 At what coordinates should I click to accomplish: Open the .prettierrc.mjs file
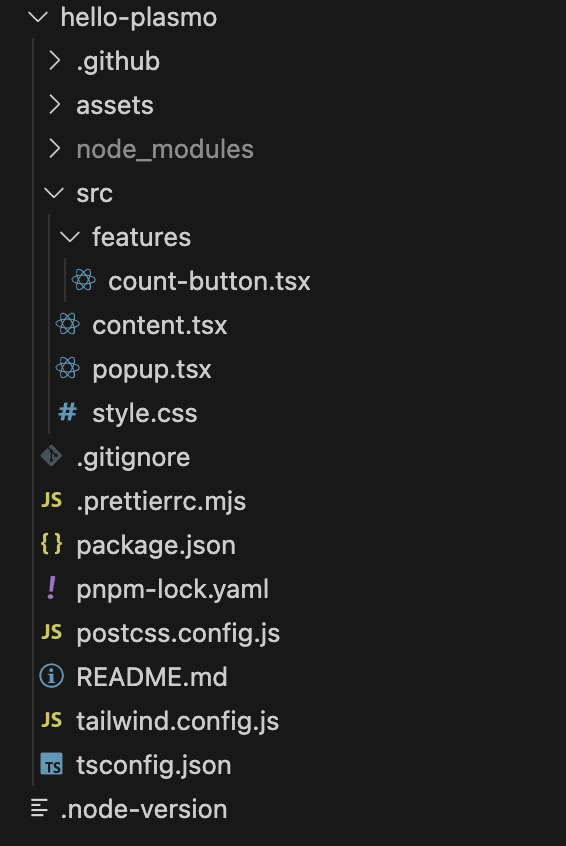(161, 501)
